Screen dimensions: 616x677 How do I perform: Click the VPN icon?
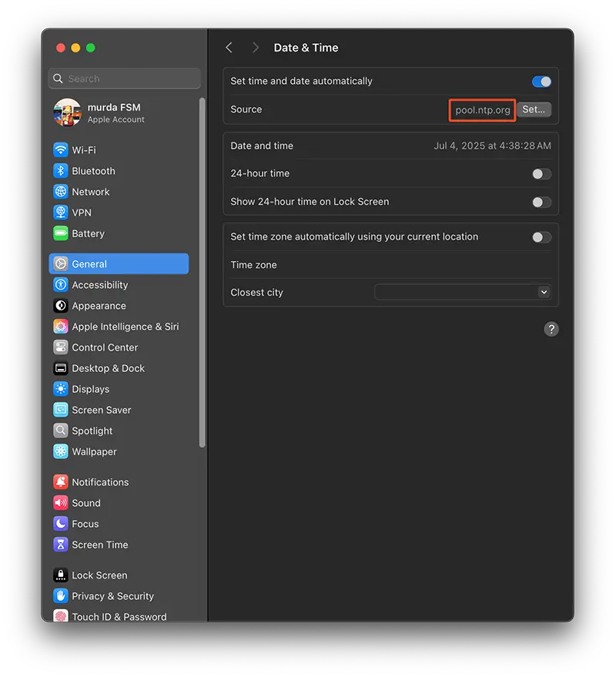(x=60, y=213)
